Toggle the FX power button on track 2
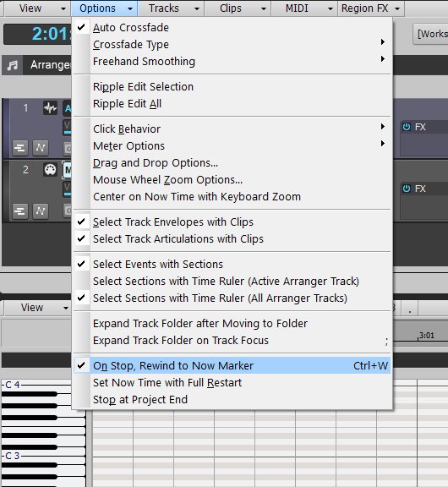The width and height of the screenshot is (448, 487). (406, 189)
